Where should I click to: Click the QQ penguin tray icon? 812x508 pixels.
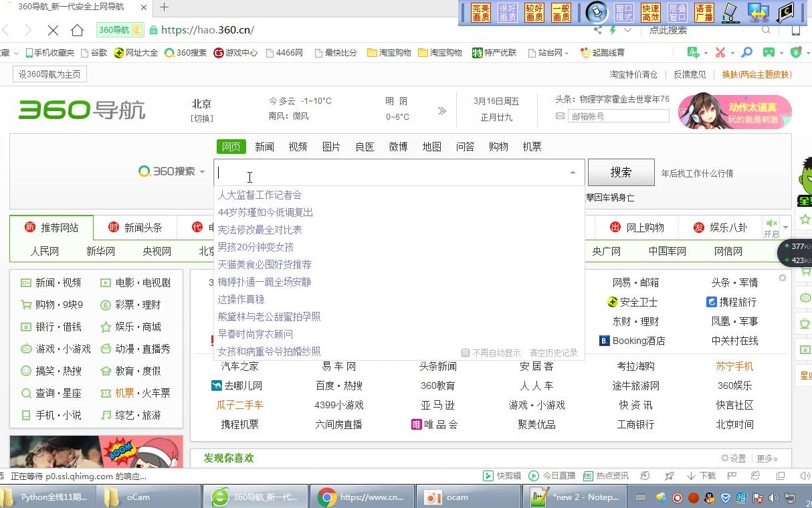[710, 498]
